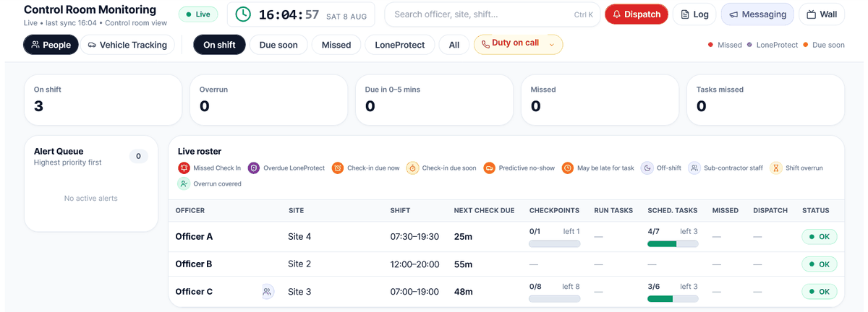Select the All filter
Image resolution: width=868 pixels, height=312 pixels.
tap(454, 45)
